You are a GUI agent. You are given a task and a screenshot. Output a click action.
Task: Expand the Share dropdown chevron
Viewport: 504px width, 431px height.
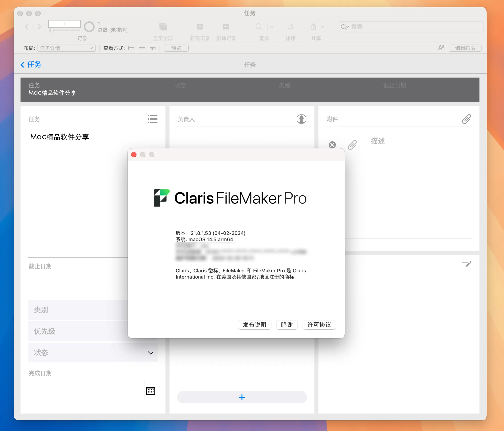[x=322, y=27]
